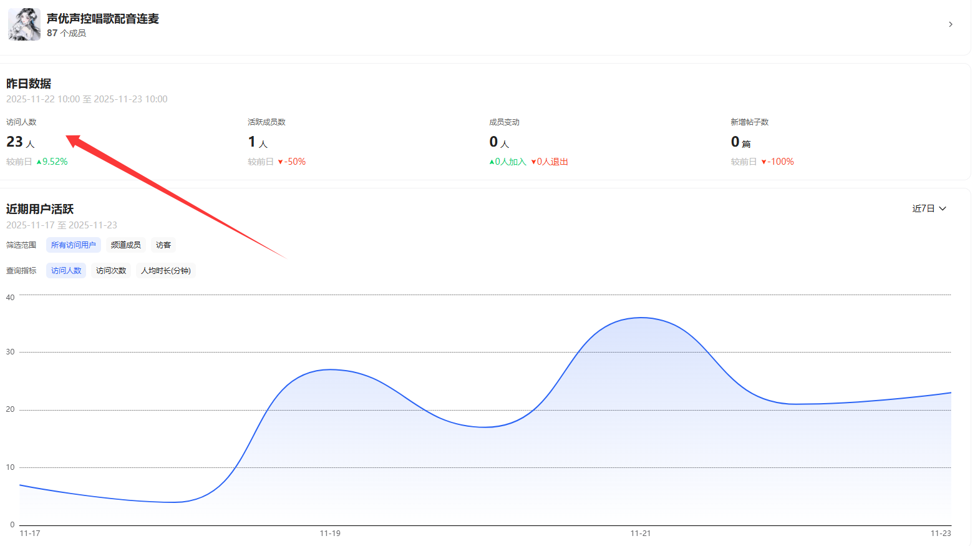Viewport: 980px width, 546px height.
Task: Click red down arrow beside -50%
Action: [x=280, y=162]
